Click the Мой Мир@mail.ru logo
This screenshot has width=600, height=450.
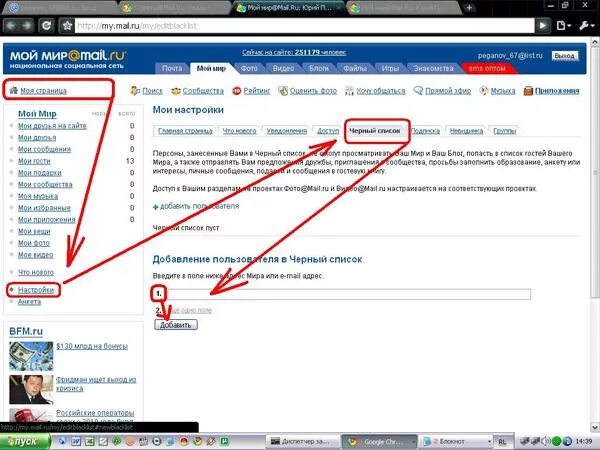pyautogui.click(x=68, y=58)
